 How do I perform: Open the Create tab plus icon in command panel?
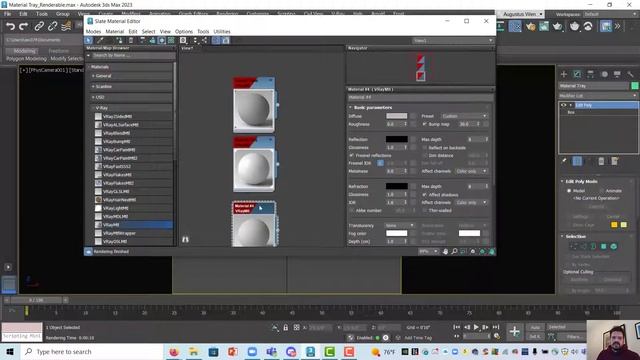(564, 74)
